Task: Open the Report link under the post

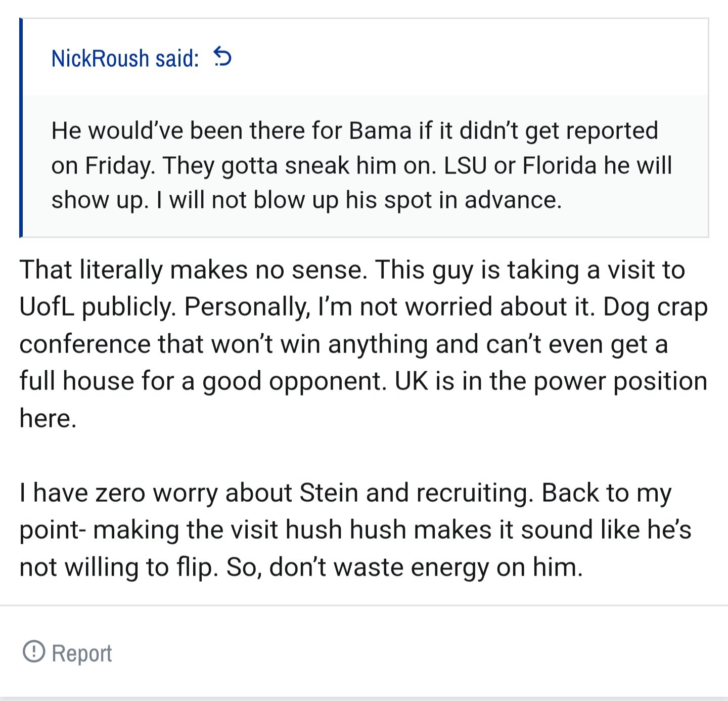Action: [x=68, y=652]
